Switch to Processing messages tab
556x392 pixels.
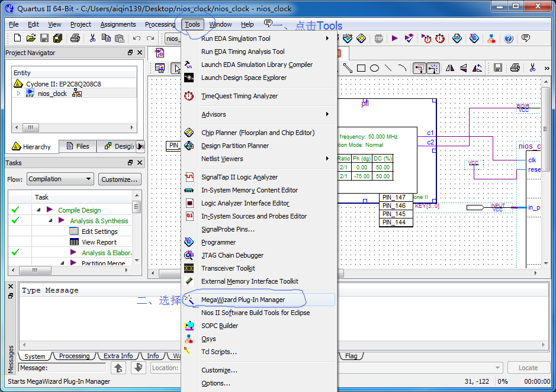pos(74,356)
